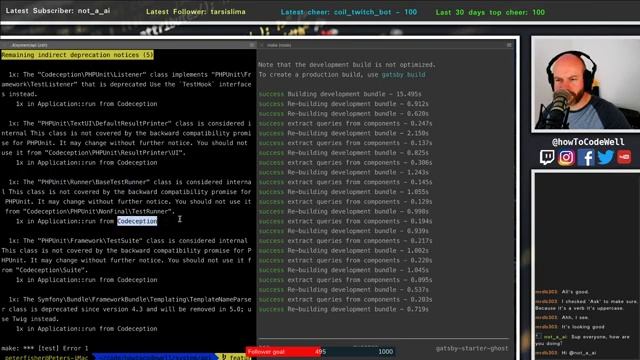Screen dimensions: 640x360
Task: Open the Facebook social icon
Action: pyautogui.click(x=586, y=157)
